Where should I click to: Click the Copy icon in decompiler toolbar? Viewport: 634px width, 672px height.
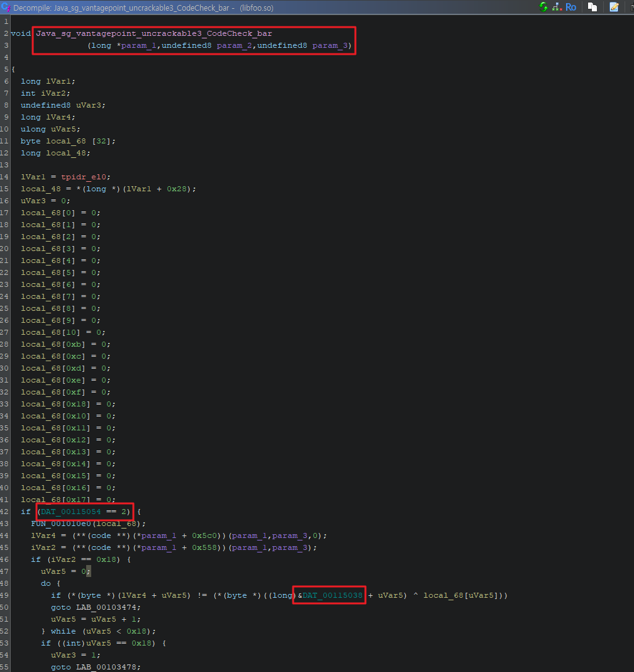click(592, 7)
